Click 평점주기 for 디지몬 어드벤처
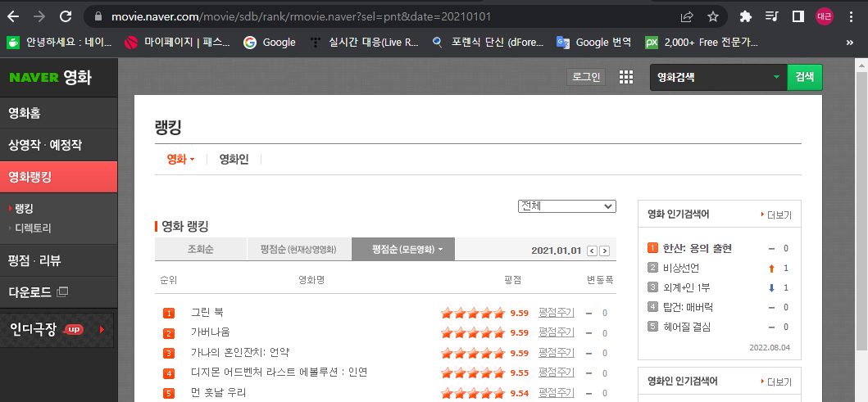868x402 pixels. (x=557, y=373)
